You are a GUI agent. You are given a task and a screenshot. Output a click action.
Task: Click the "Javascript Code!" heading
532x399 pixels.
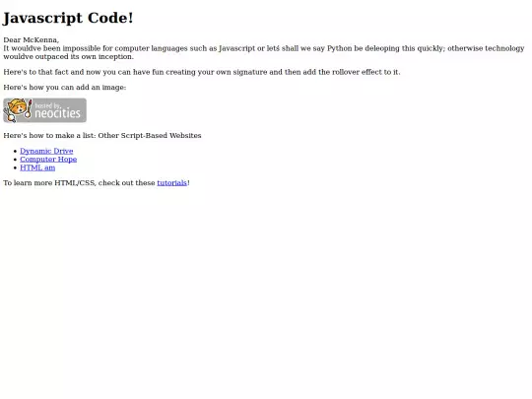pyautogui.click(x=68, y=18)
